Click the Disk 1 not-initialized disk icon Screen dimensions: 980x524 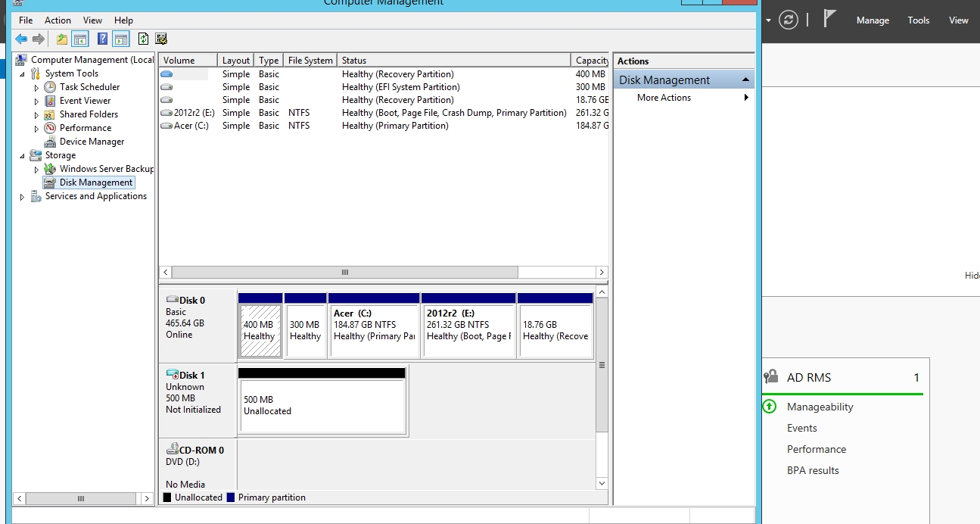pos(173,376)
